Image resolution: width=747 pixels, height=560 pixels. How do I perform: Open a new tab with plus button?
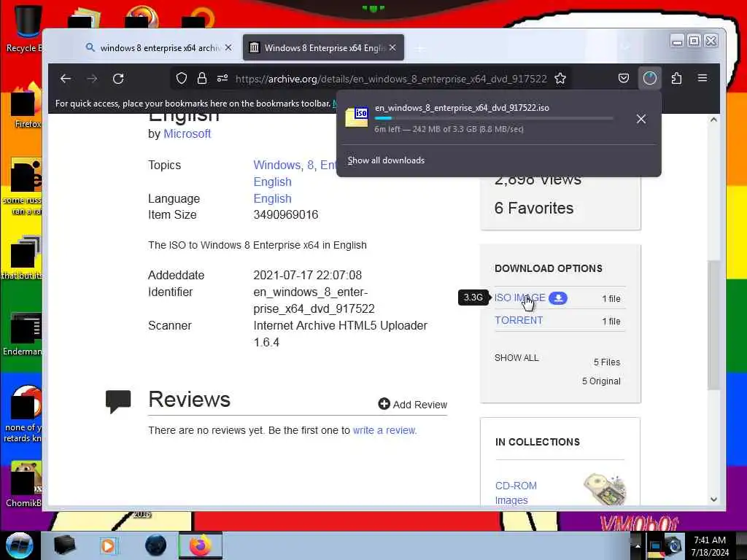[419, 48]
